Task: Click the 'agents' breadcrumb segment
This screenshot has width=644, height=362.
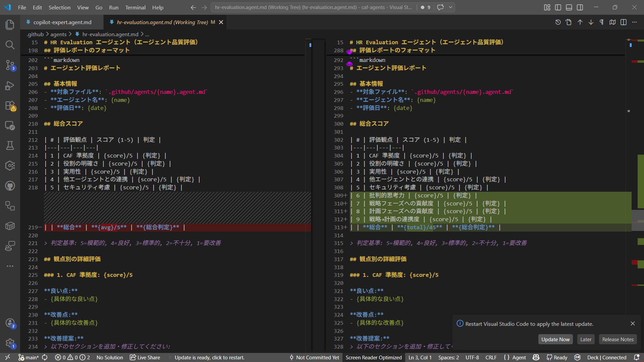Action: pos(58,34)
